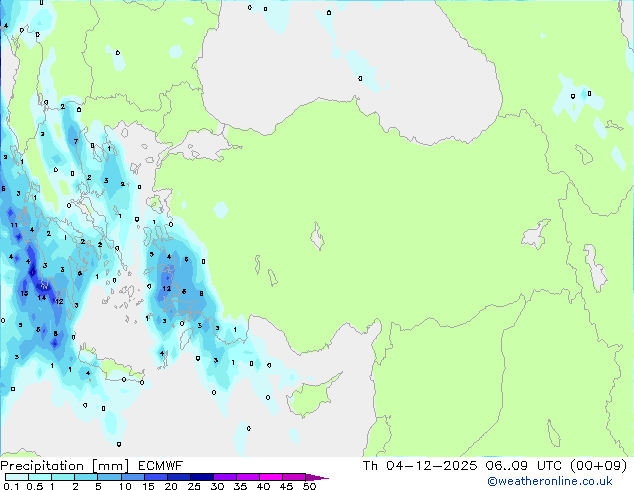
Task: Click the '40' legend scale label
Action: tap(263, 486)
